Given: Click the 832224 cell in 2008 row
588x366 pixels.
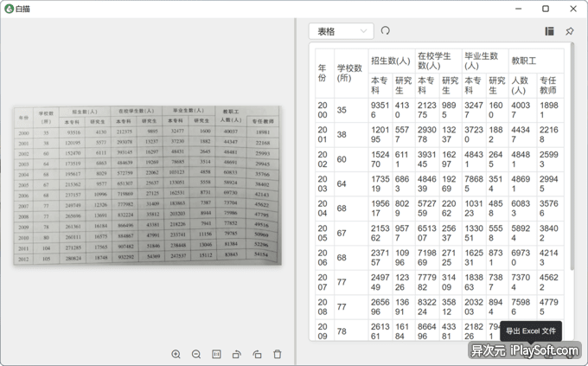Looking at the screenshot, I should point(427,307).
